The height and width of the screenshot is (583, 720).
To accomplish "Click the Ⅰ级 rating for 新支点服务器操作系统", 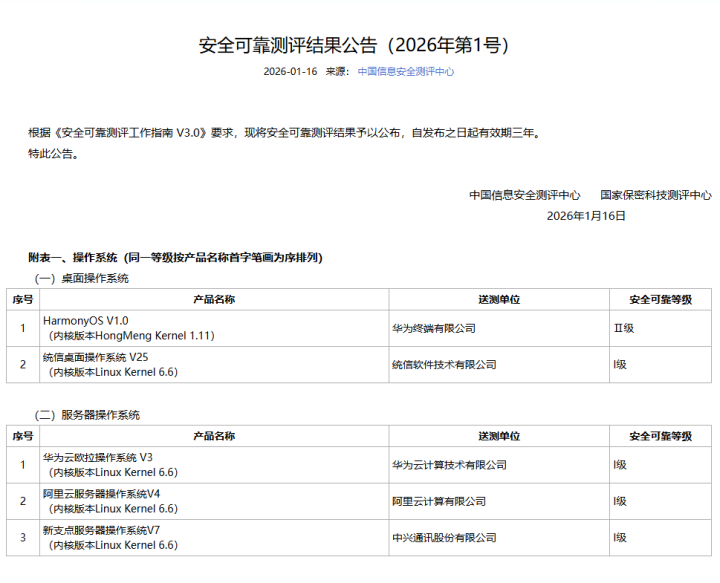I will pyautogui.click(x=660, y=538).
